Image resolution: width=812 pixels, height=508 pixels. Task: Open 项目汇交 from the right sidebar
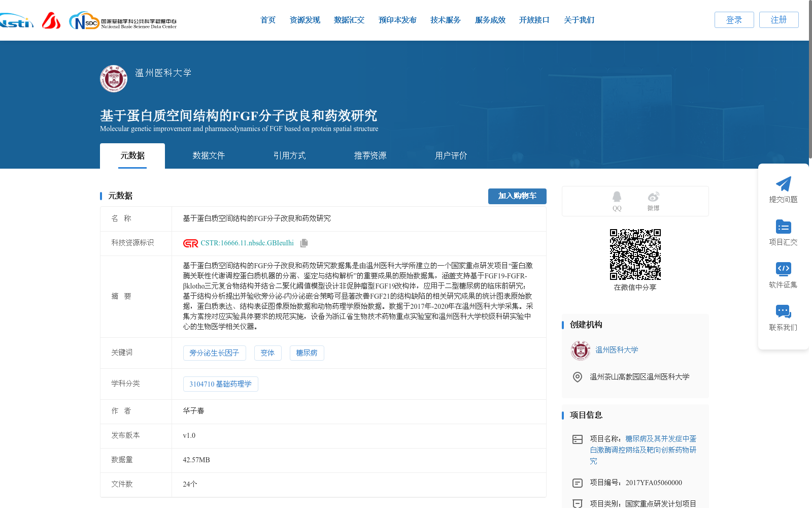pyautogui.click(x=783, y=233)
